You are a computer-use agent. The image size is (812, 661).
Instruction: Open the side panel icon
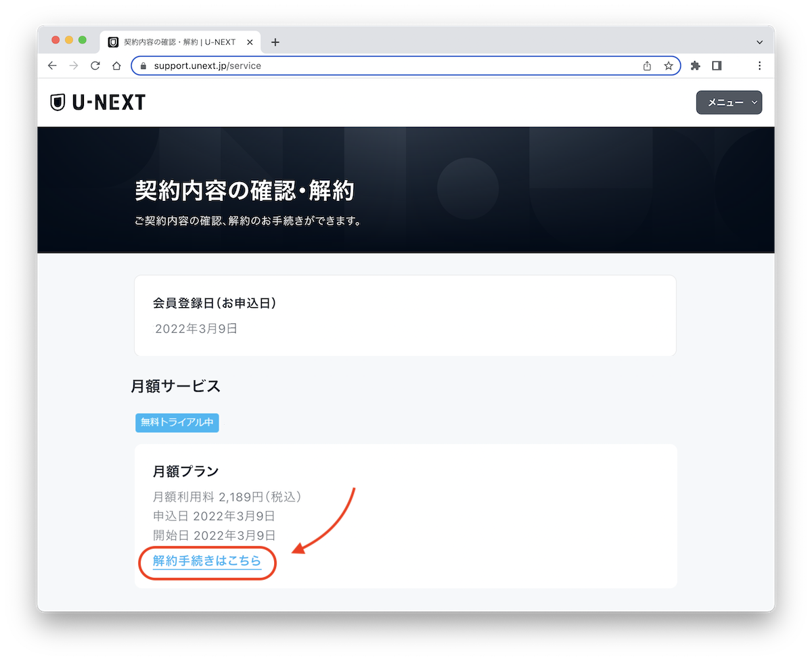point(717,66)
